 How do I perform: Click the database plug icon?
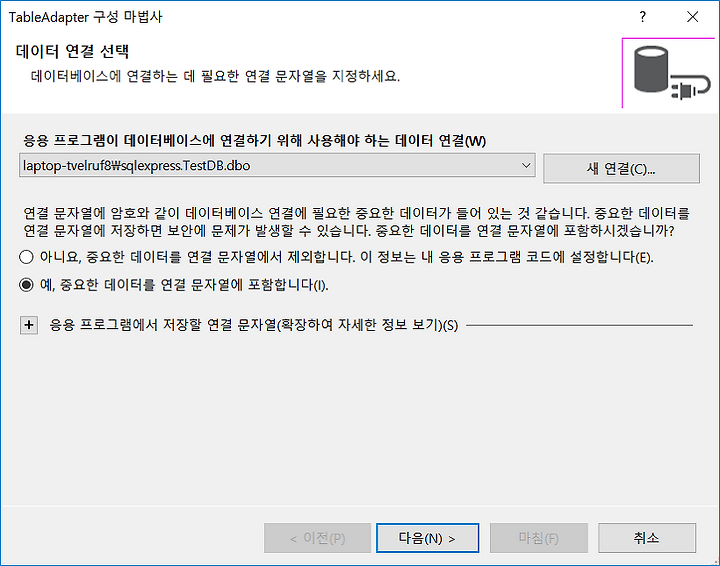click(x=670, y=73)
